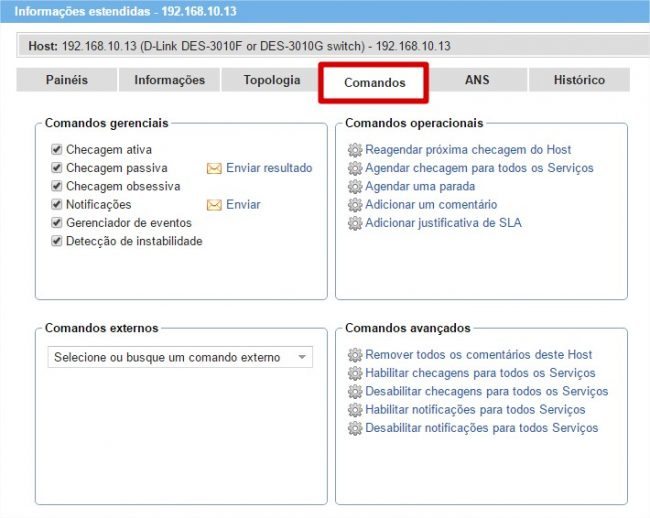Image resolution: width=650 pixels, height=518 pixels.
Task: Open the Histórico tab
Action: pos(578,80)
